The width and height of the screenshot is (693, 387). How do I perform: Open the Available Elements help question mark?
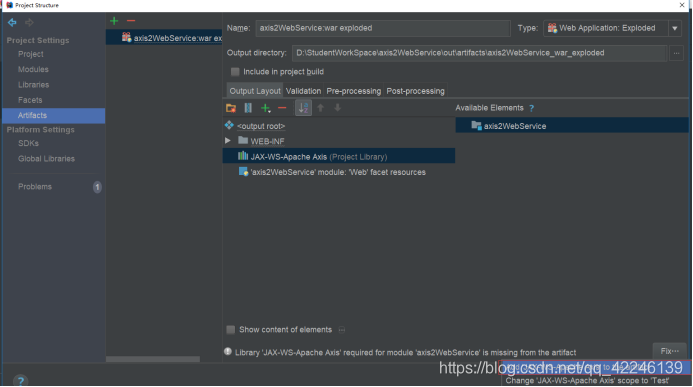pyautogui.click(x=531, y=108)
